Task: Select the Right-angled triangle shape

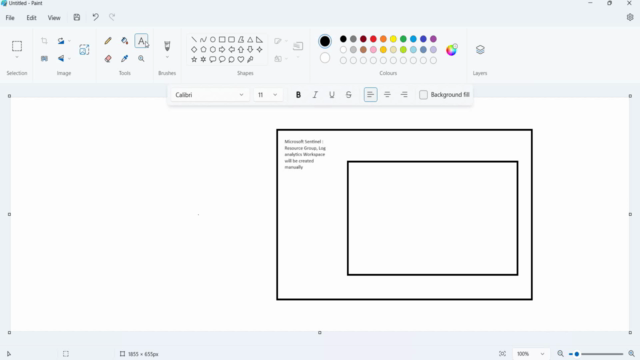Action: [260, 40]
